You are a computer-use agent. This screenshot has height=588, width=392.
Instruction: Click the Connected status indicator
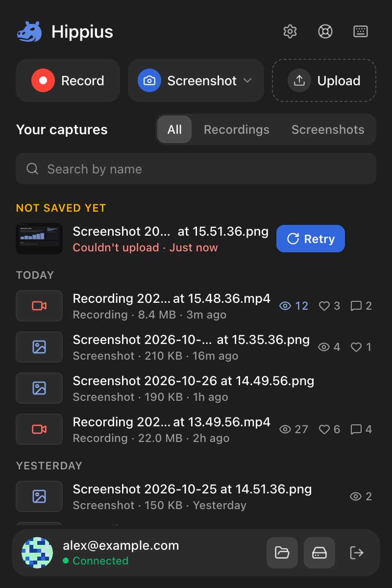pos(96,561)
